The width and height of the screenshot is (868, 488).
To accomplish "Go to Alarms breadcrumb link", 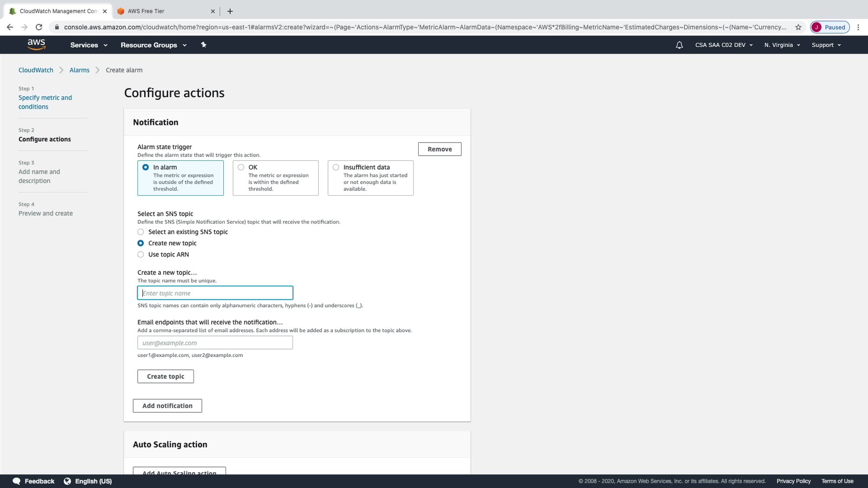I will click(x=79, y=70).
